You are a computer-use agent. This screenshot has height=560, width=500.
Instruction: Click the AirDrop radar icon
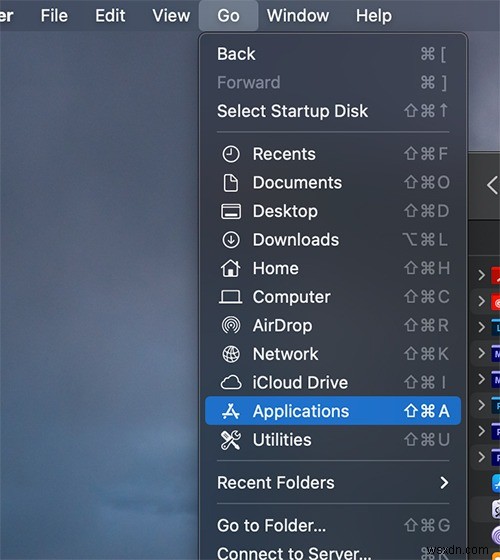click(x=231, y=325)
